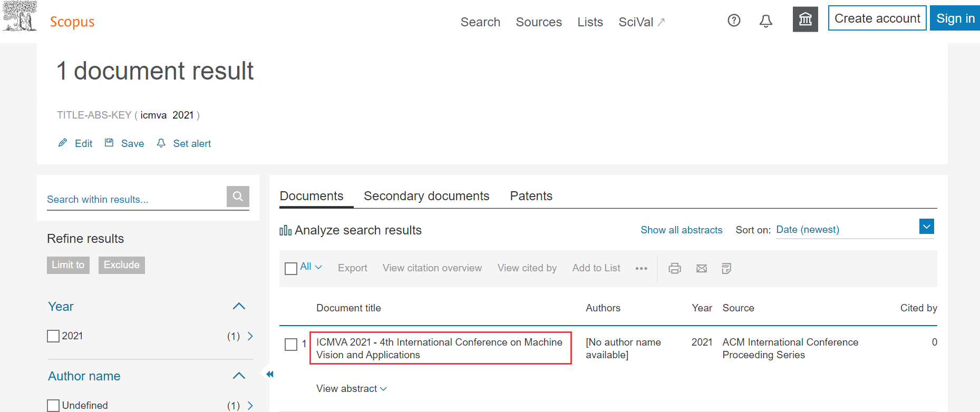This screenshot has height=412, width=980.
Task: Expand View abstract for ICMVA 2021
Action: 352,389
